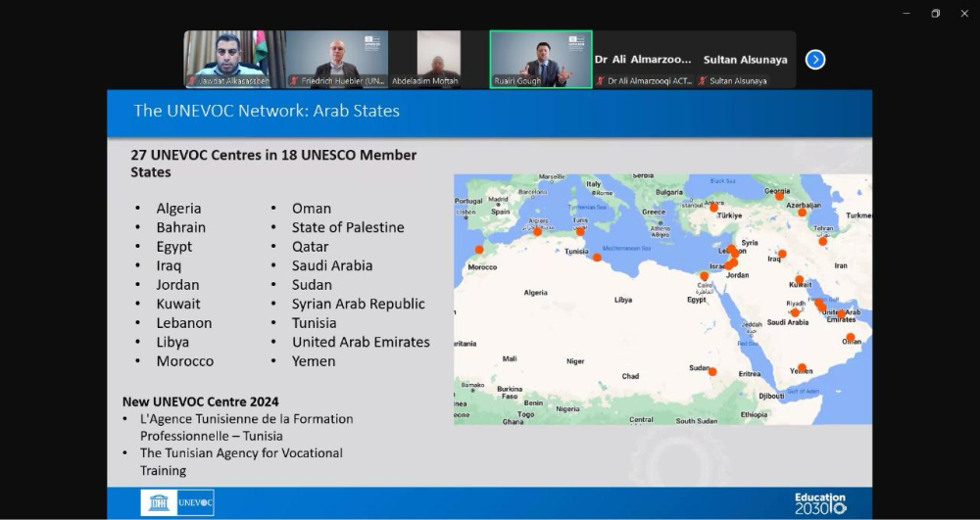Click the orange map marker in Oman
This screenshot has width=980, height=520.
[850, 337]
